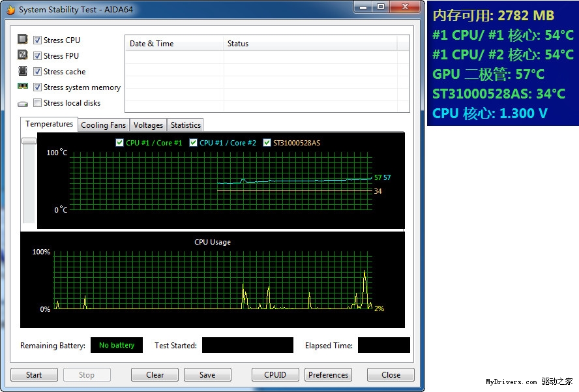The height and width of the screenshot is (392, 579).
Task: Click the temperature graph scale slider handle
Action: [29, 141]
